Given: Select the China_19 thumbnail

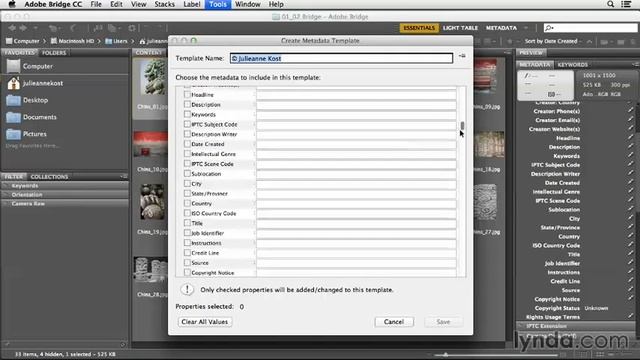Looking at the screenshot, I should pos(153,202).
